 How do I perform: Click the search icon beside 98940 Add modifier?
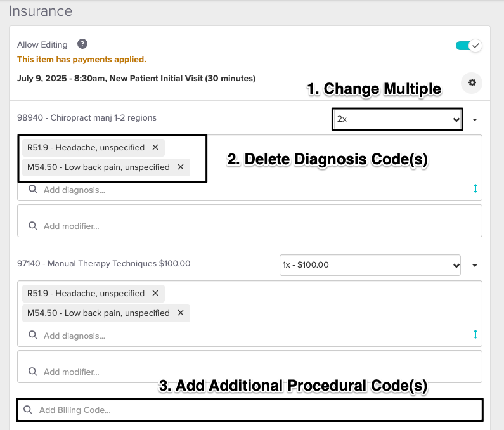(x=33, y=226)
